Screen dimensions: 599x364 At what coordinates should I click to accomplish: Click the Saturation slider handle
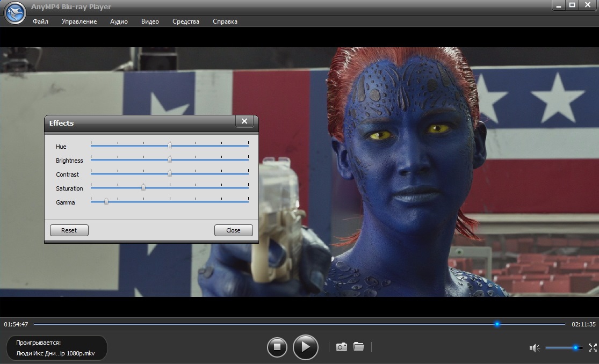click(x=143, y=187)
